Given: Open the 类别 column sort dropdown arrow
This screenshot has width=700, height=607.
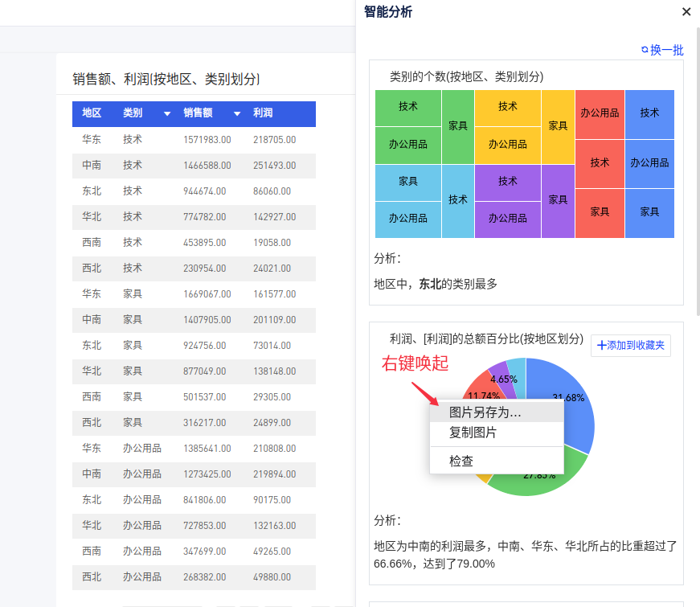Looking at the screenshot, I should click(x=167, y=114).
